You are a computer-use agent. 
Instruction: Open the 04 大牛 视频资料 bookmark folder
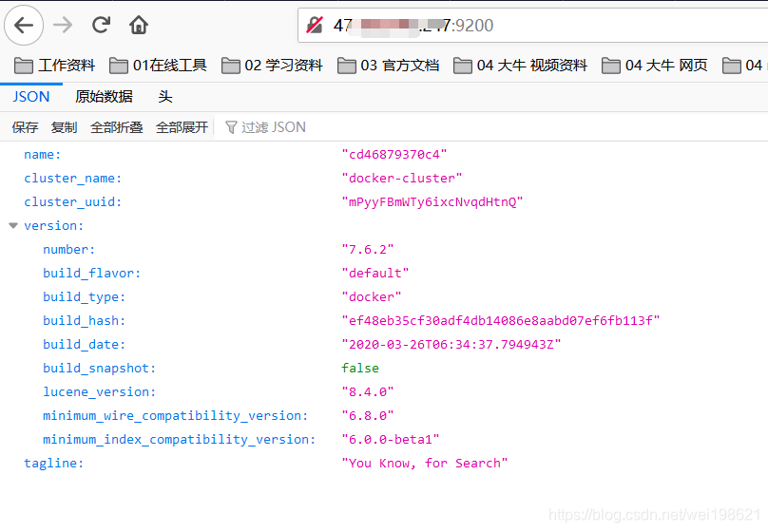point(520,66)
